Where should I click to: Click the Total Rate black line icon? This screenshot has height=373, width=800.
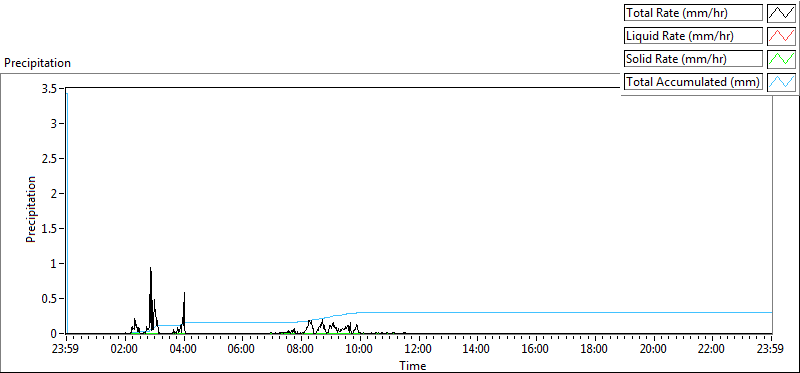point(782,13)
